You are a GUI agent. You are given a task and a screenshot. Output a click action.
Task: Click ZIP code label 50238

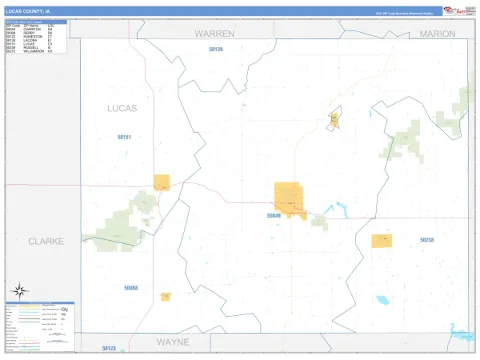point(427,240)
